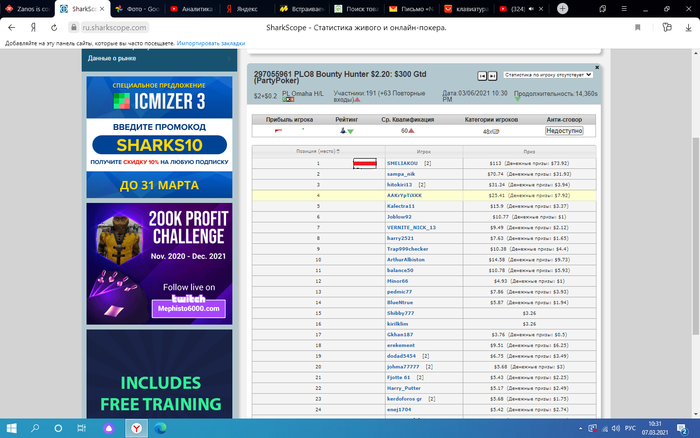Viewport: 700px width, 438px height.
Task: Switch to the Zanos browser tab
Action: [27, 9]
